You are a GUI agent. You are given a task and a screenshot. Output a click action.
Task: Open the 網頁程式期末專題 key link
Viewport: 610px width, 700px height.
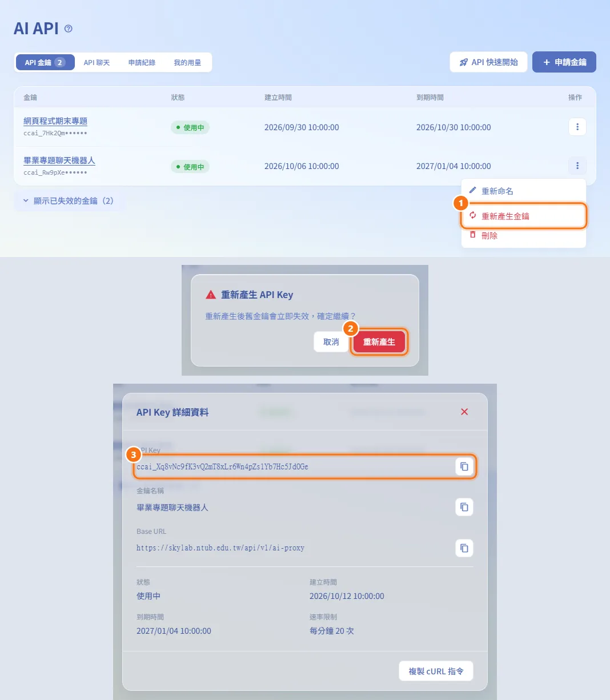[55, 121]
